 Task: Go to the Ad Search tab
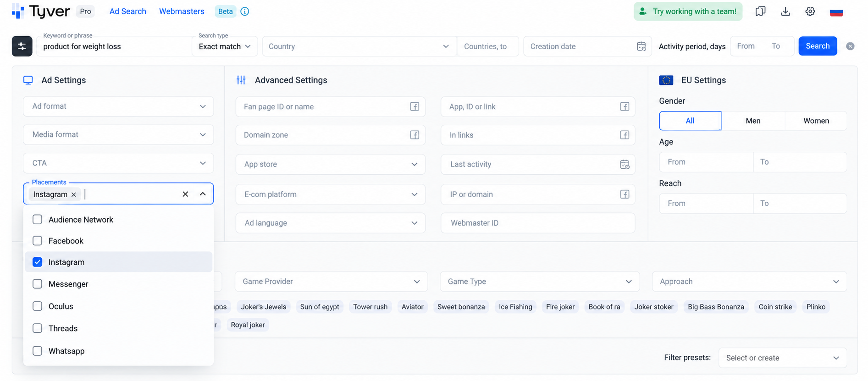tap(128, 11)
